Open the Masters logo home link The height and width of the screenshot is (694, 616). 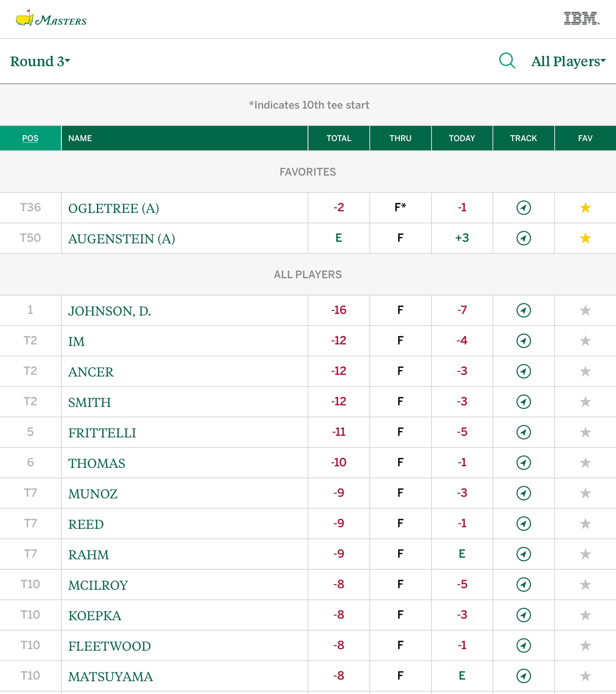51,19
